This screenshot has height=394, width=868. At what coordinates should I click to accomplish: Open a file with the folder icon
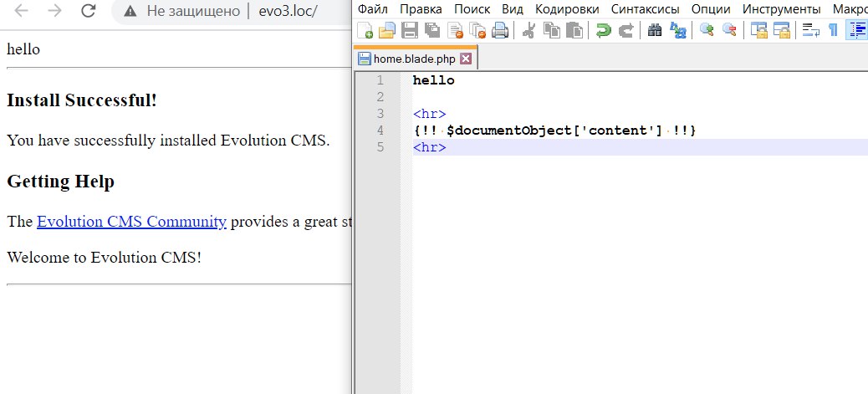click(386, 30)
